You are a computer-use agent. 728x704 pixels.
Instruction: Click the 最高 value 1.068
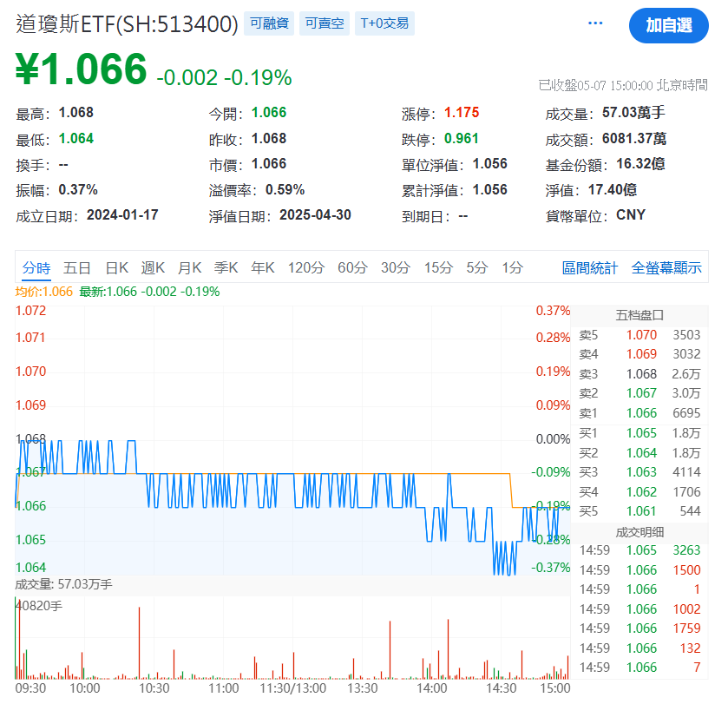pyautogui.click(x=76, y=112)
